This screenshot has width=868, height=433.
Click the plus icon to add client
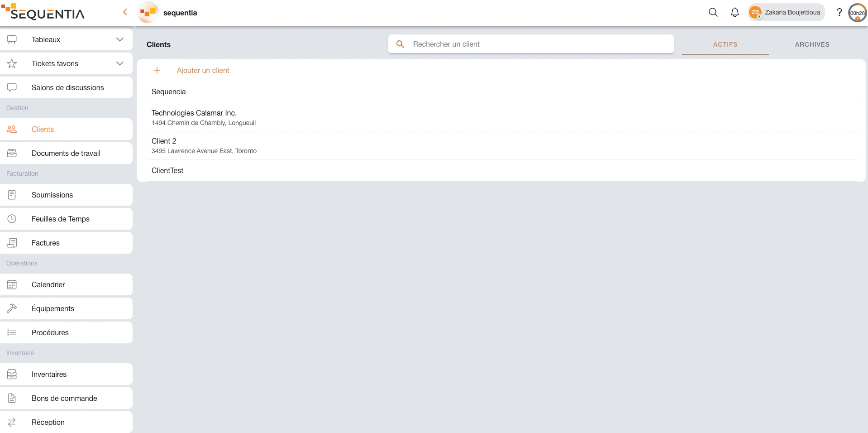pos(157,70)
